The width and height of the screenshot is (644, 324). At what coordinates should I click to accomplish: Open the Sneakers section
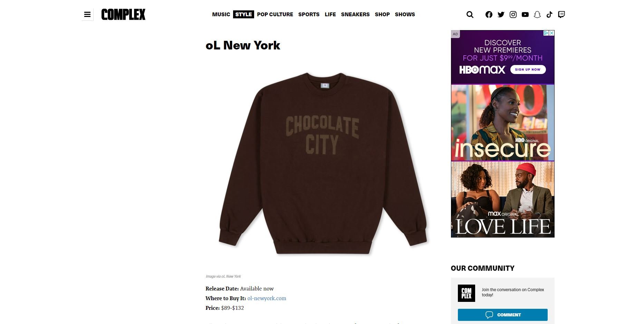tap(355, 15)
